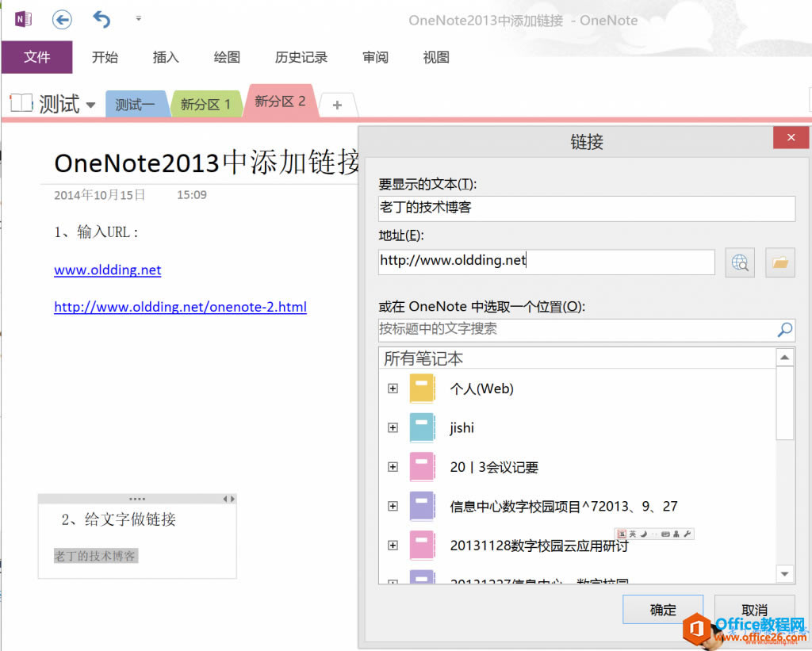Click the page title OneNote2013中添加链接
This screenshot has height=651, width=812.
coord(207,163)
